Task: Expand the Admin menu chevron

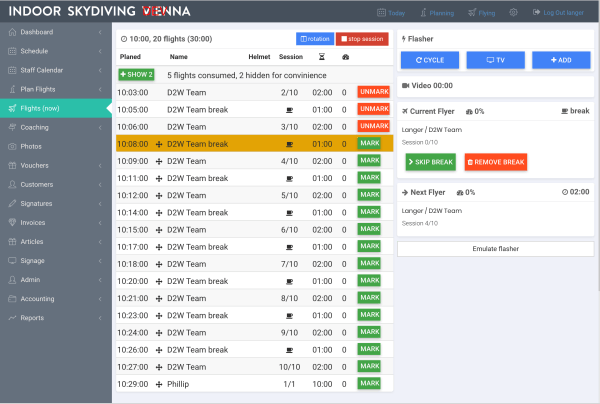Action: click(100, 280)
